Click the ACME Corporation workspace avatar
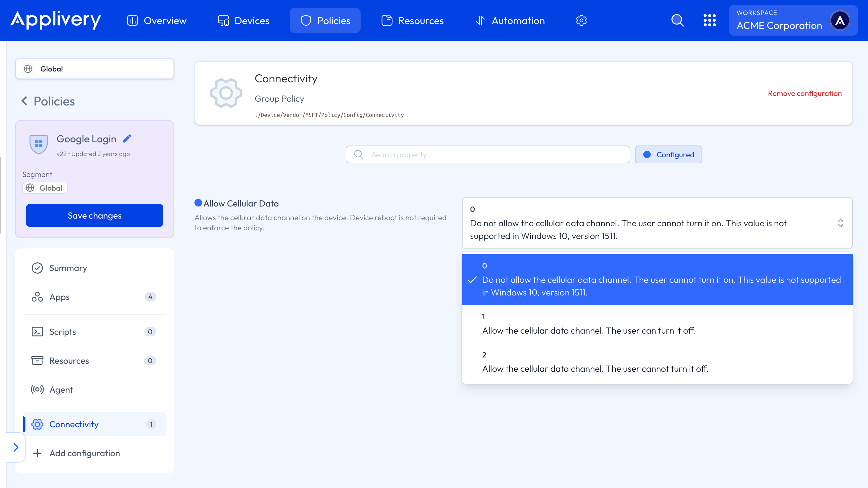The image size is (868, 488). tap(840, 21)
